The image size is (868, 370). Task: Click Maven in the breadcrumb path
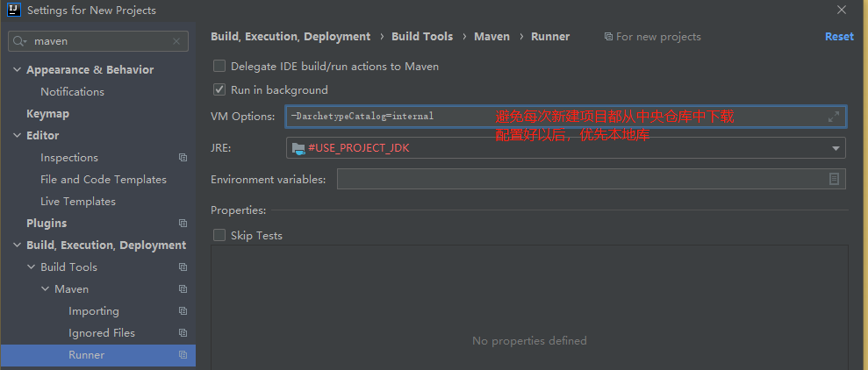[492, 37]
